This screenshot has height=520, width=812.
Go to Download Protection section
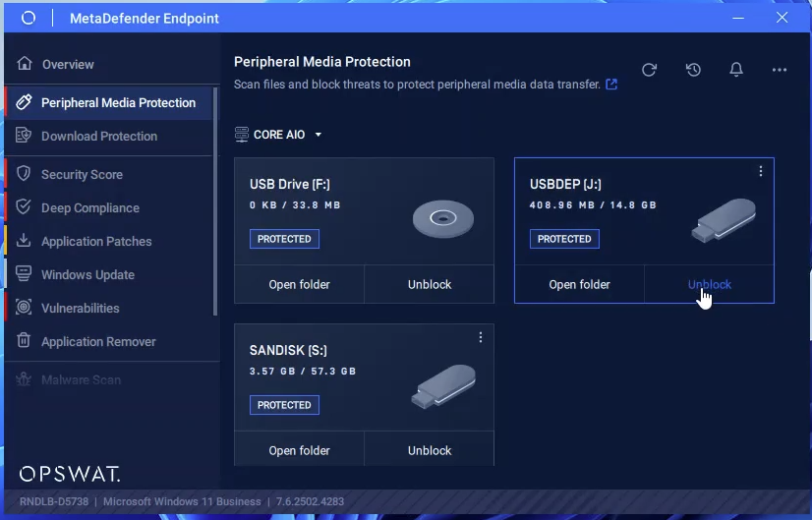tap(109, 137)
